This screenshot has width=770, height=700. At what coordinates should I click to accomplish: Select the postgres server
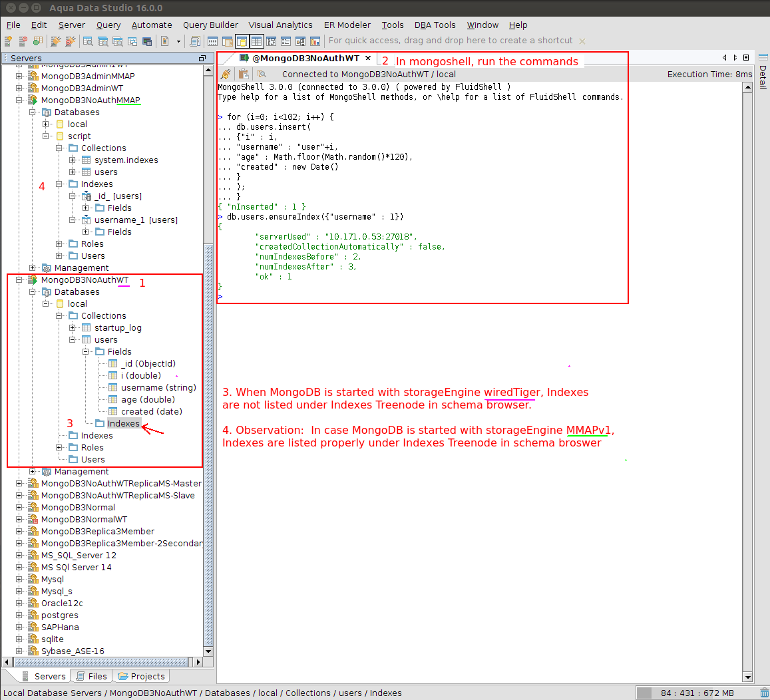(x=59, y=615)
